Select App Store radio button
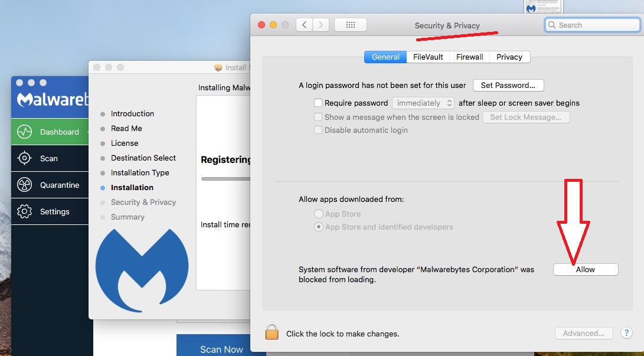 pos(318,214)
